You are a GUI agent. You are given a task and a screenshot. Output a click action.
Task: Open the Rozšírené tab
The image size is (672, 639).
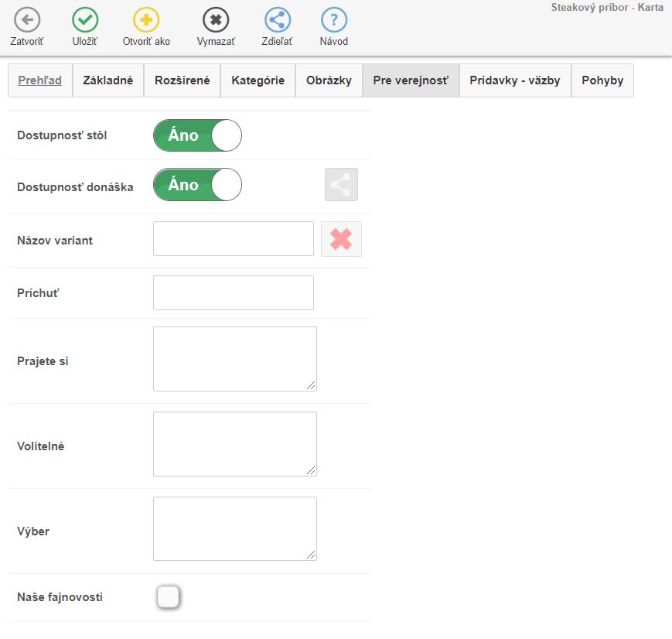pos(182,80)
